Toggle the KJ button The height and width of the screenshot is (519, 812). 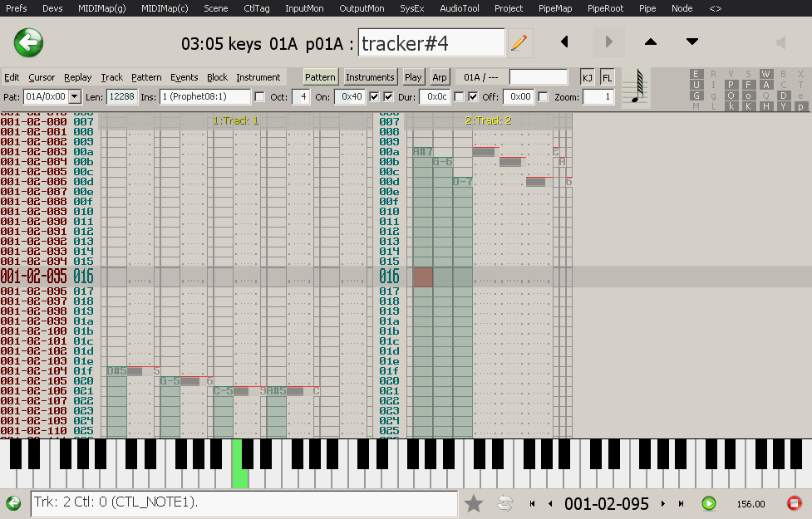(x=588, y=77)
